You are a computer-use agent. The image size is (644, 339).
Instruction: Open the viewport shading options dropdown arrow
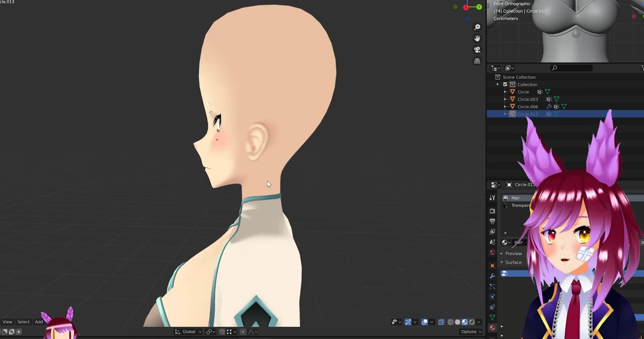click(479, 322)
